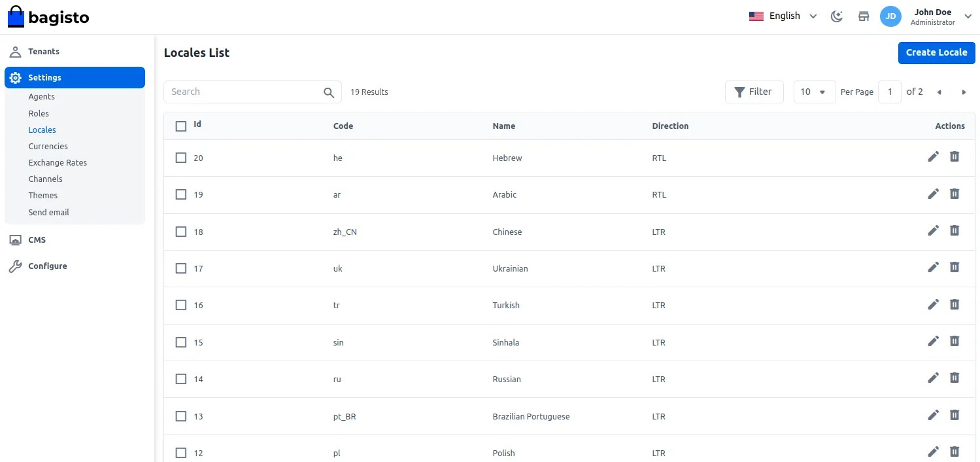Viewport: 980px width, 462px height.
Task: Delete the Arabic locale via trash icon
Action: [955, 194]
